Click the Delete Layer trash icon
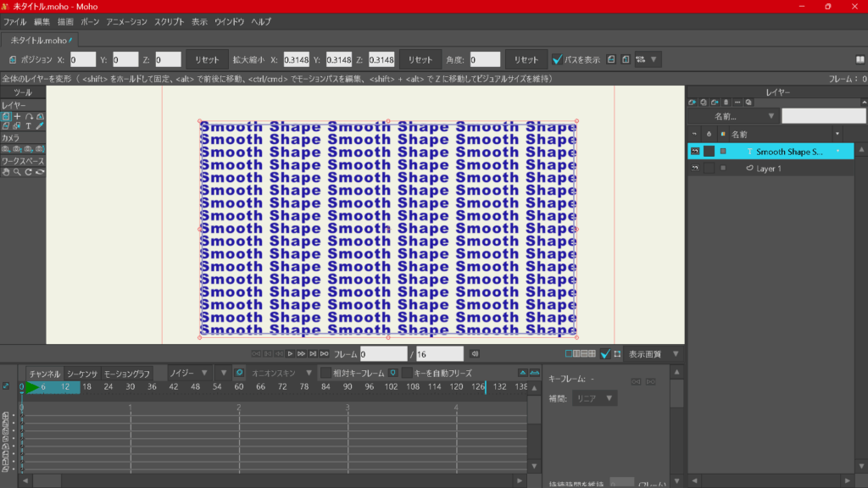 pyautogui.click(x=725, y=103)
